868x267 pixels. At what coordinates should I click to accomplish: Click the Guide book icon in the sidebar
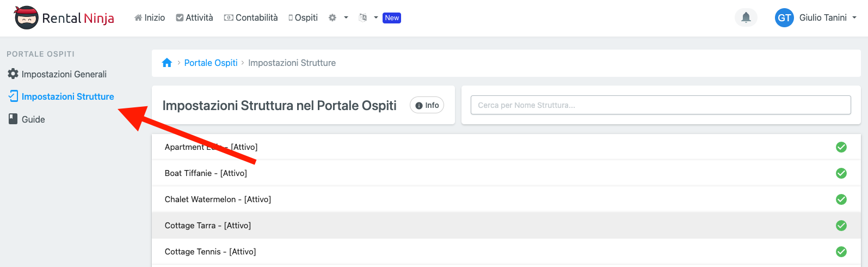13,119
